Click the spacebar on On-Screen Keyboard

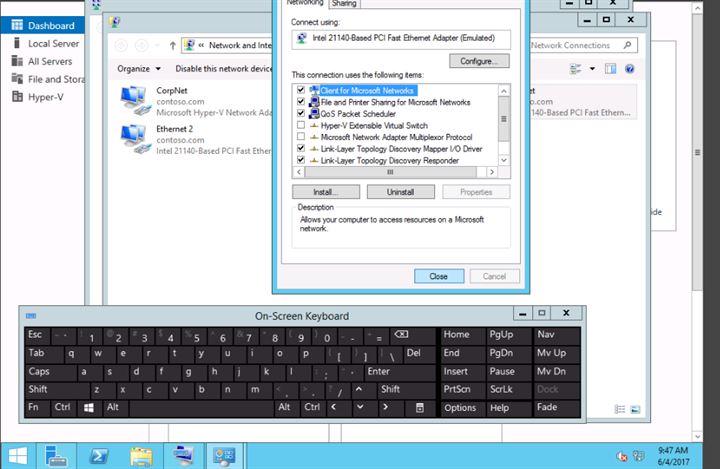tap(201, 408)
